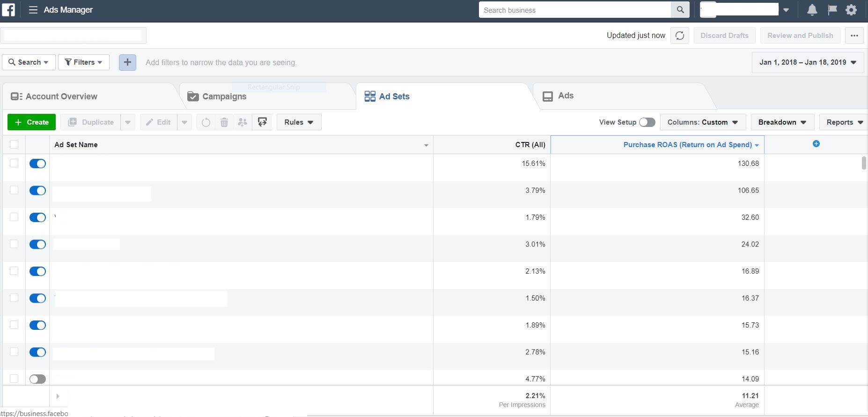Click the refresh data icon
This screenshot has width=868, height=417.
tap(679, 36)
